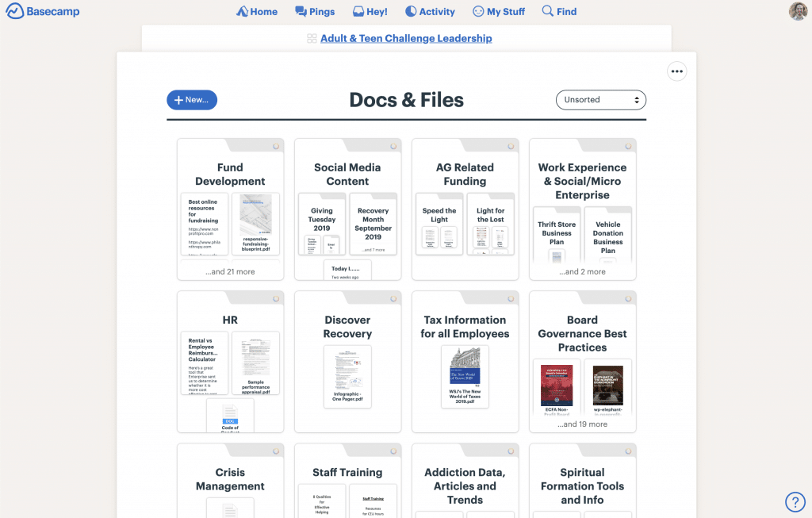The image size is (812, 518).
Task: Open Pings in top navigation
Action: 315,11
